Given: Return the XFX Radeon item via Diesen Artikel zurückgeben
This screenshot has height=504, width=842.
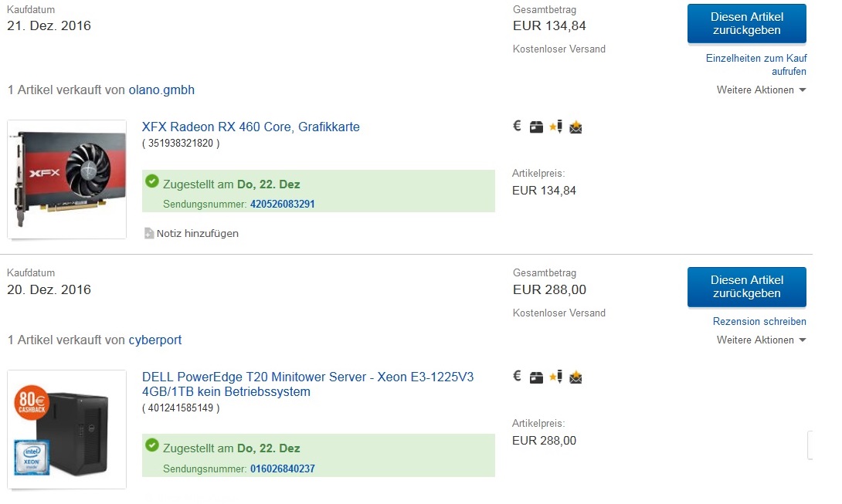Looking at the screenshot, I should [746, 24].
